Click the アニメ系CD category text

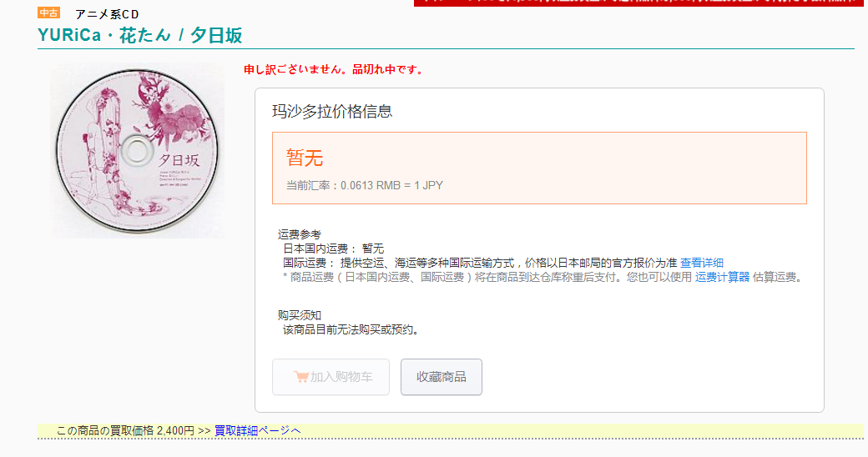point(107,14)
